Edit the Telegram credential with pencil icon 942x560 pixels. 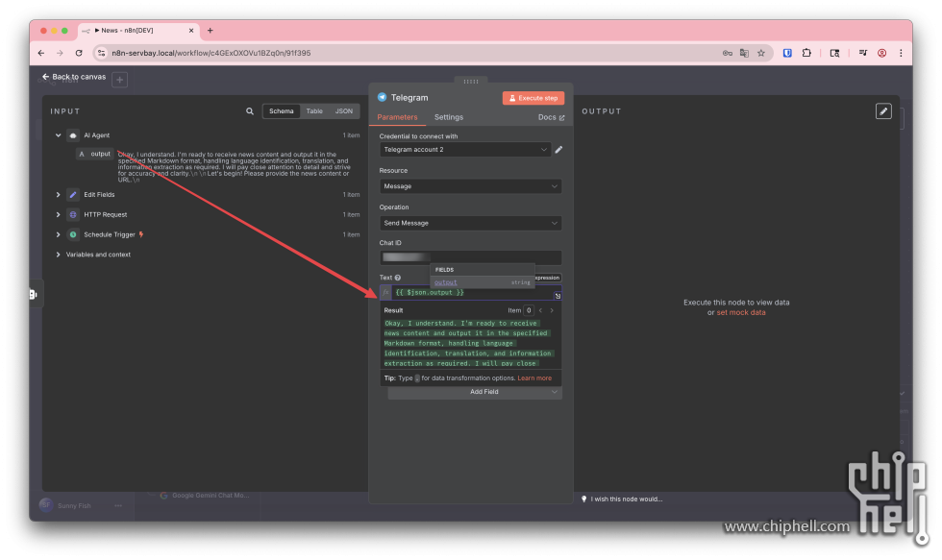pos(558,150)
